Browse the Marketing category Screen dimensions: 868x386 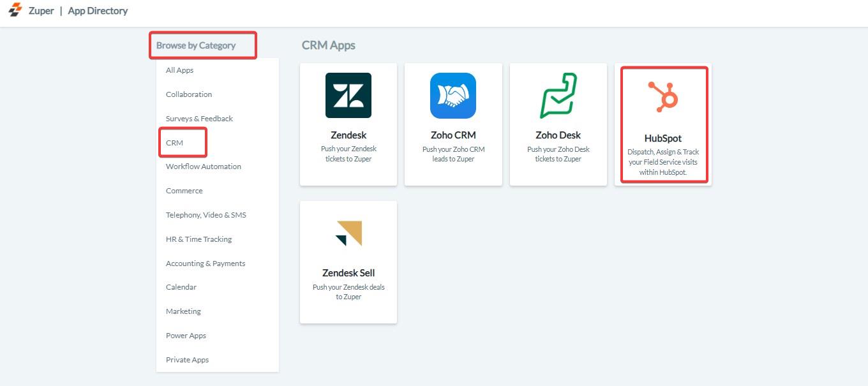183,311
